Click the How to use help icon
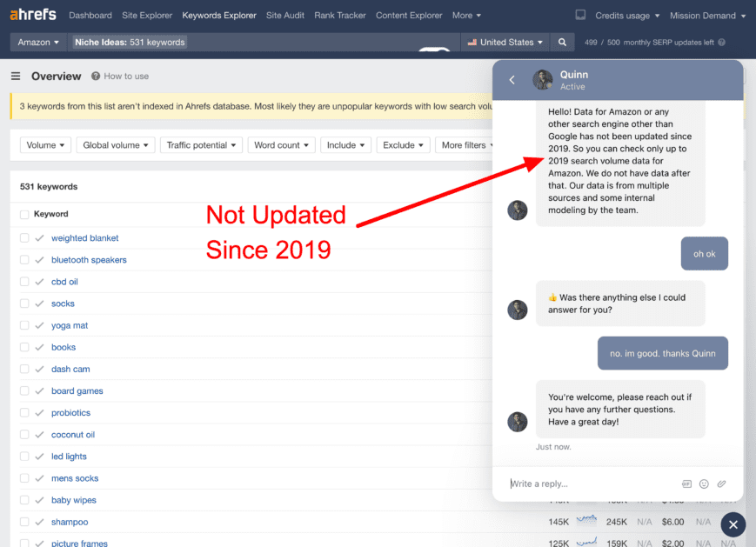Image resolution: width=756 pixels, height=547 pixels. (96, 77)
